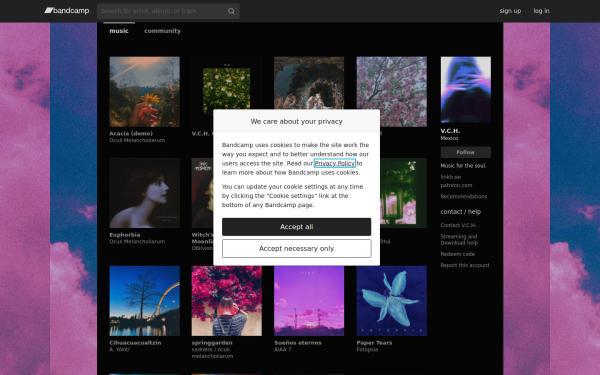Open Sueños eternos album cover
The image size is (600, 375).
309,301
